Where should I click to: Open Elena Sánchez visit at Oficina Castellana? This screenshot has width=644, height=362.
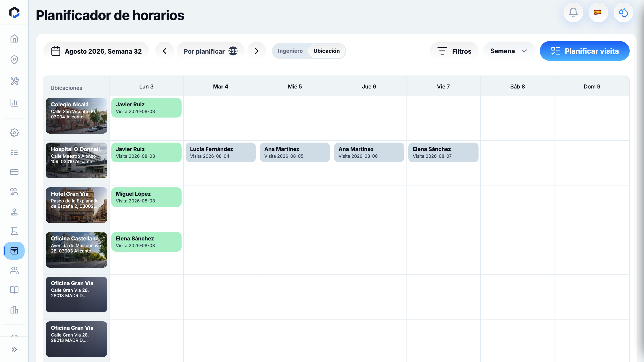pyautogui.click(x=146, y=242)
